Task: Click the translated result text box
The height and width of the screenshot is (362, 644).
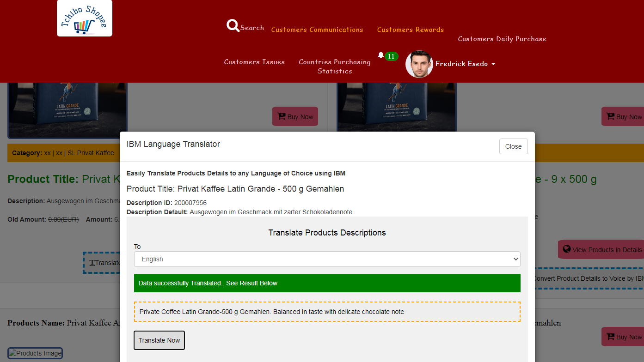Action: click(x=327, y=312)
